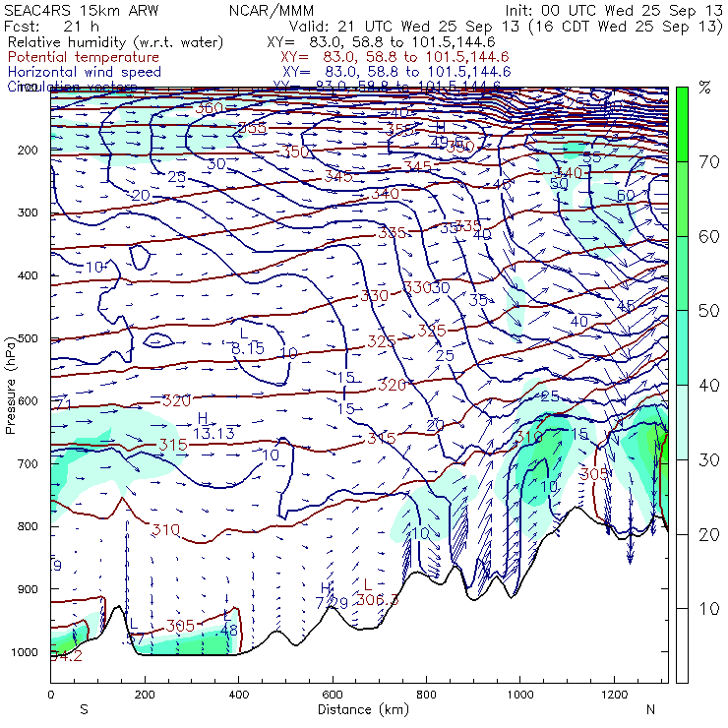This screenshot has width=728, height=728.
Task: Click the 'Distance (km)' horizontal axis title
Action: (x=364, y=709)
